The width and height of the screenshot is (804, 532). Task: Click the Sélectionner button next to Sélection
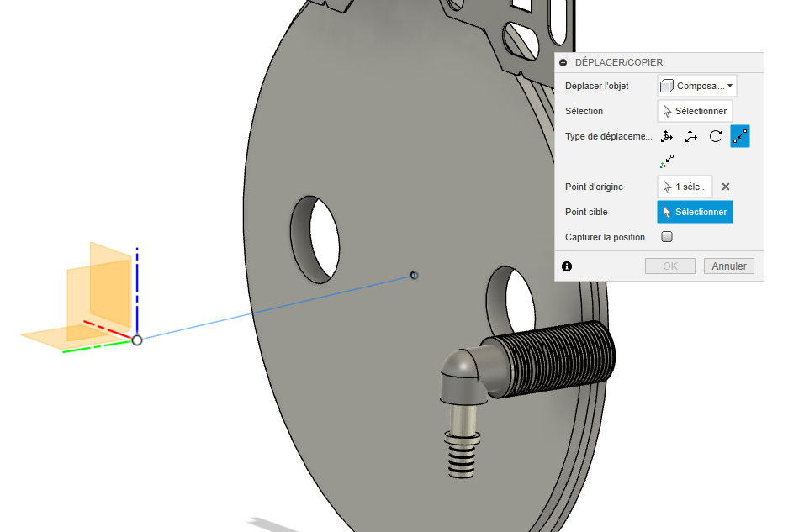click(x=695, y=110)
